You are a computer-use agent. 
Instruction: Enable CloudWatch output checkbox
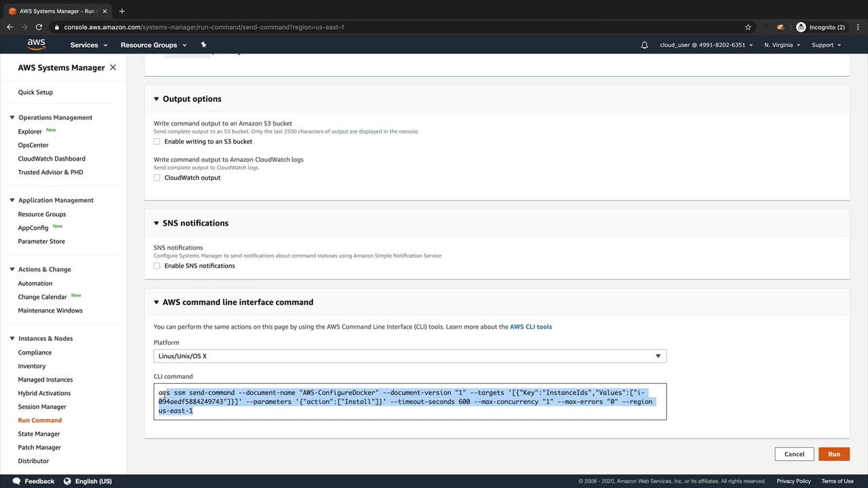coord(157,178)
